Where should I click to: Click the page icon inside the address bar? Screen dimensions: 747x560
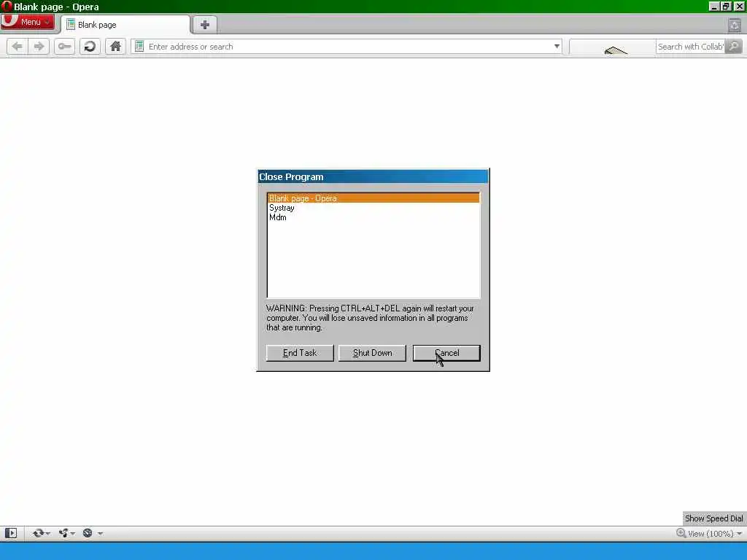click(139, 46)
